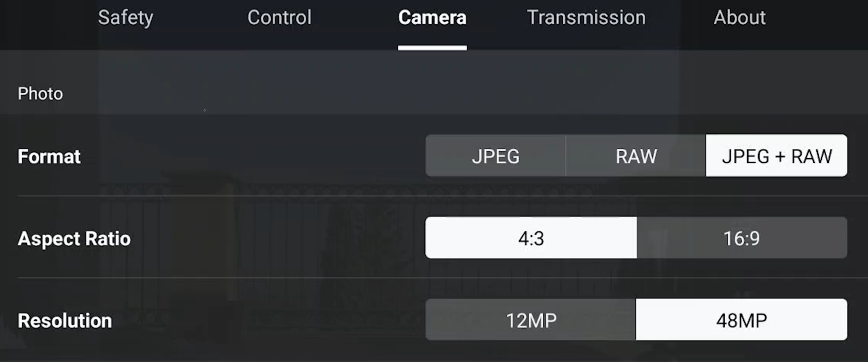Choose JPEG + RAW format
The width and height of the screenshot is (868, 362).
coord(776,156)
